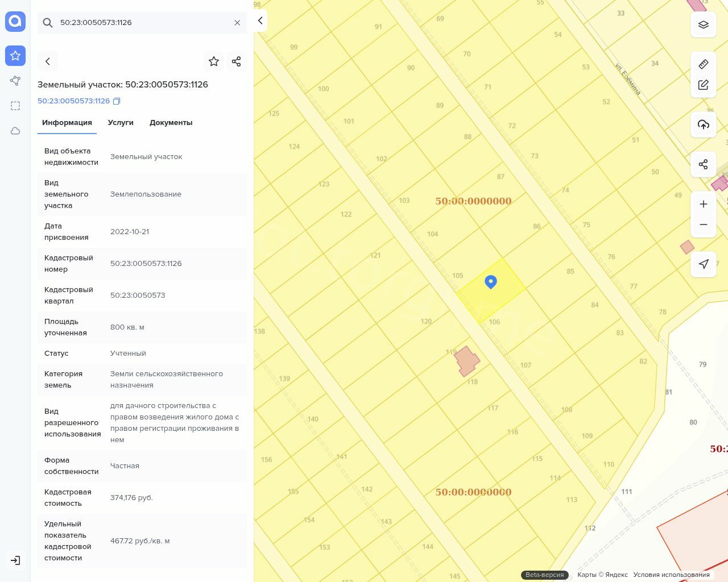The image size is (728, 582).
Task: Open the Документы tab
Action: (x=171, y=123)
